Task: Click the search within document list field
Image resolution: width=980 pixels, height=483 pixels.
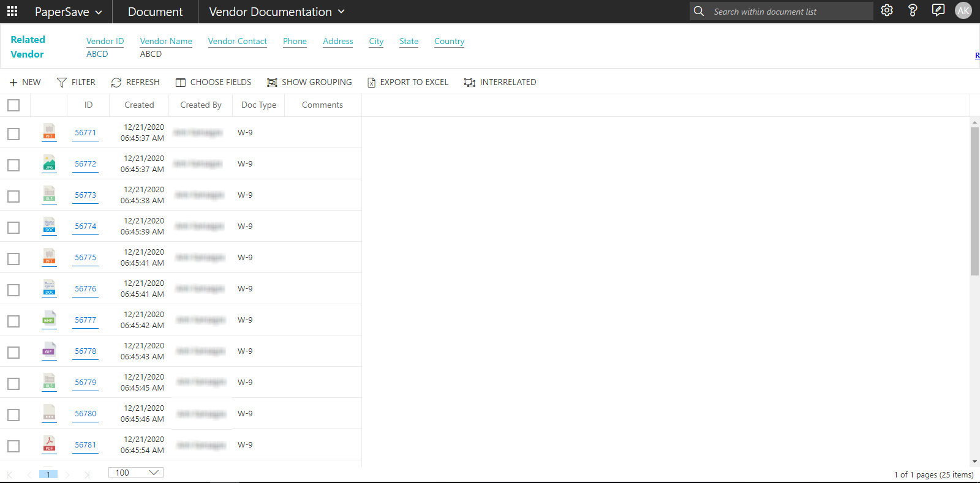Action: (789, 12)
